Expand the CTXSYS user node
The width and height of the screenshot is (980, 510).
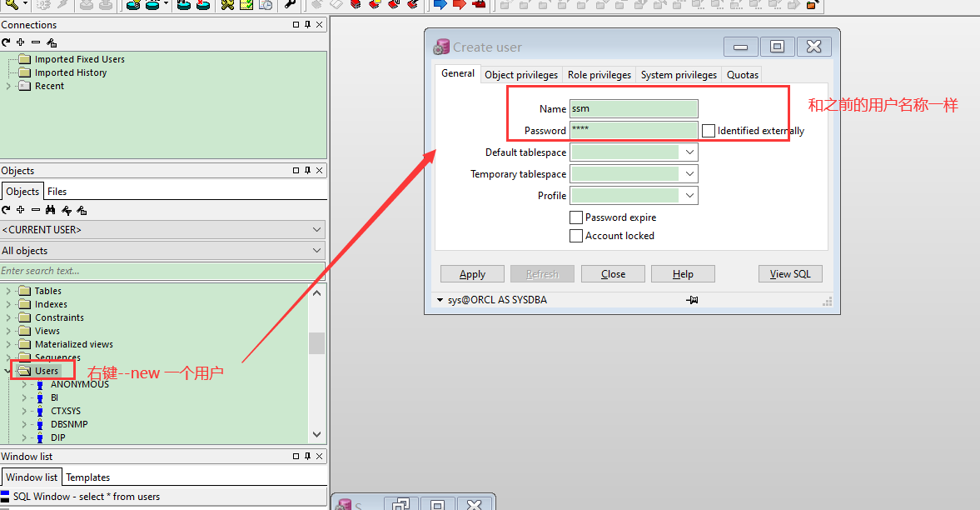pyautogui.click(x=24, y=411)
